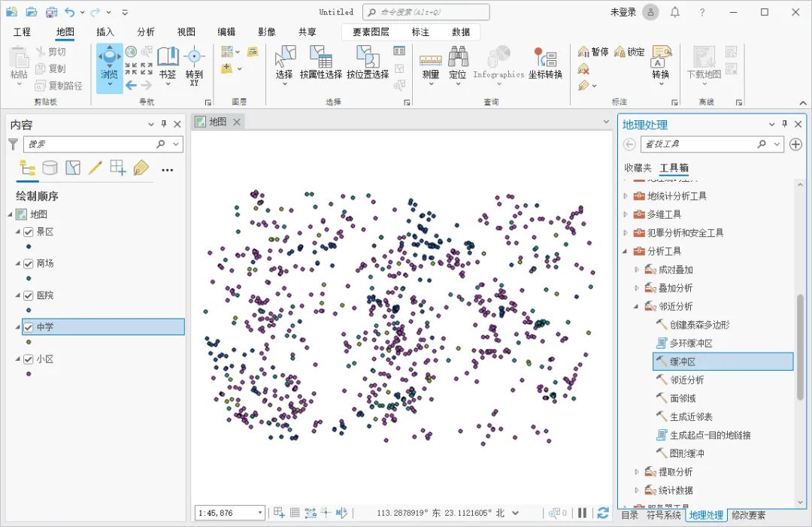The height and width of the screenshot is (527, 812).
Task: Pause map drawing in status bar
Action: click(583, 513)
